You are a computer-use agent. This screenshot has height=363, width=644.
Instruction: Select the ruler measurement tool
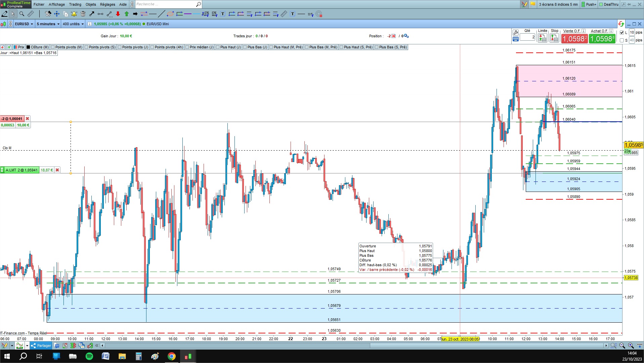pos(31,14)
